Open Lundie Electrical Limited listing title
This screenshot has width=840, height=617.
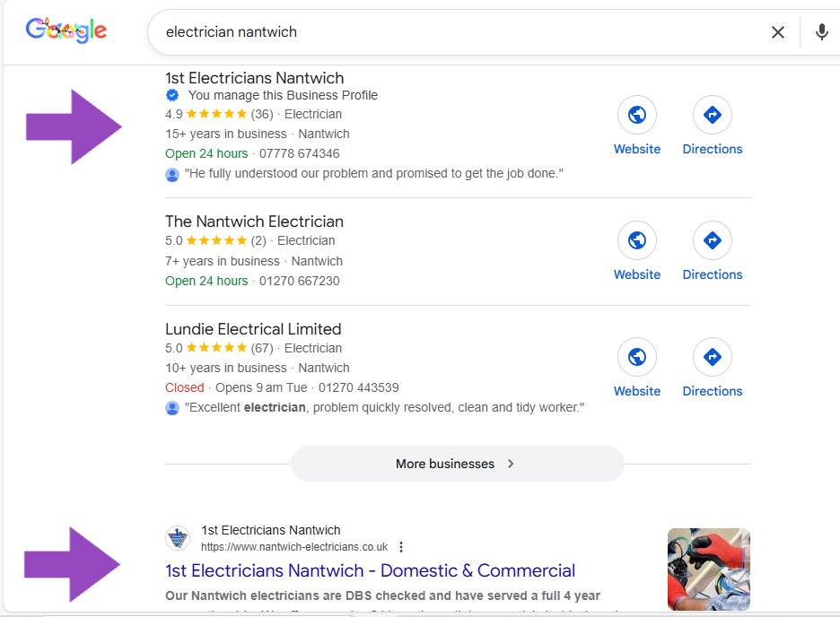point(253,329)
